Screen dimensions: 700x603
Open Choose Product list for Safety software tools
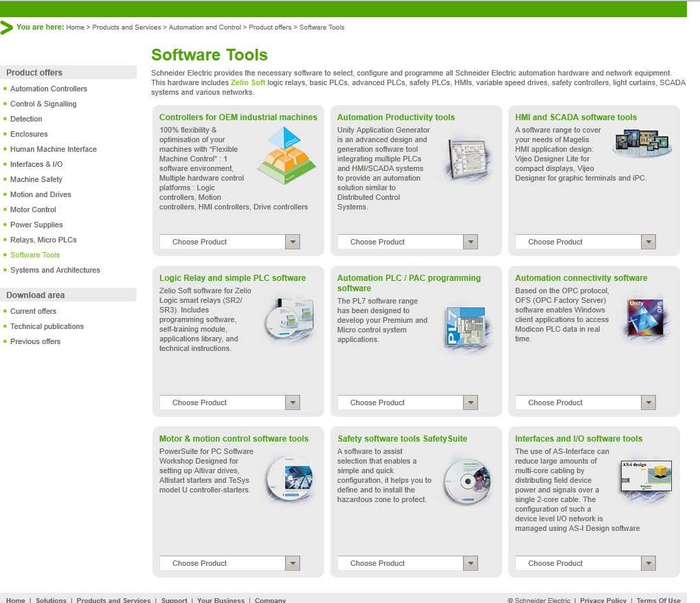(407, 563)
